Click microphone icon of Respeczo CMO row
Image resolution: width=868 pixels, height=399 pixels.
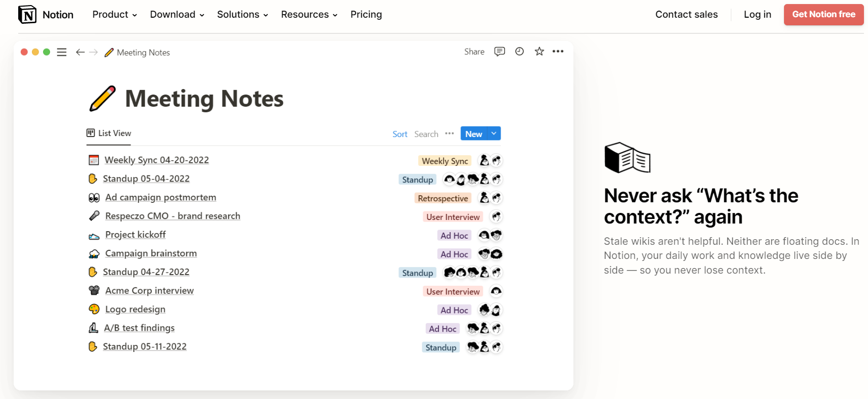[94, 216]
